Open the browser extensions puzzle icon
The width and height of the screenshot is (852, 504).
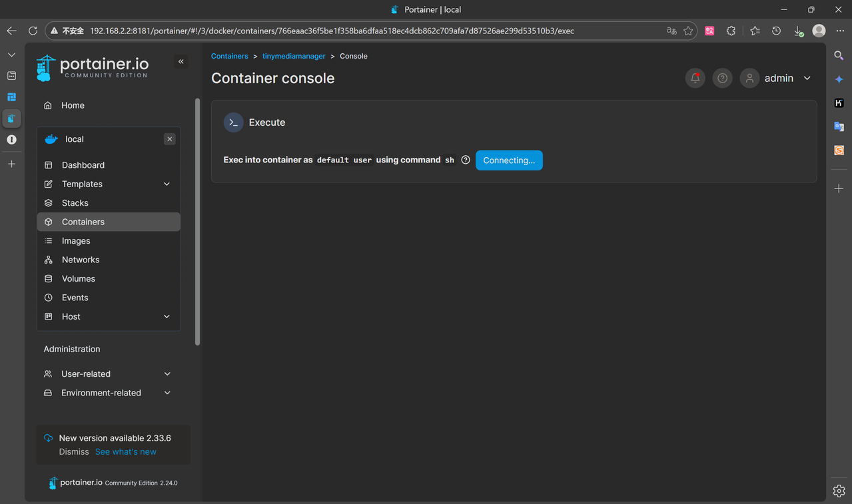coord(731,31)
